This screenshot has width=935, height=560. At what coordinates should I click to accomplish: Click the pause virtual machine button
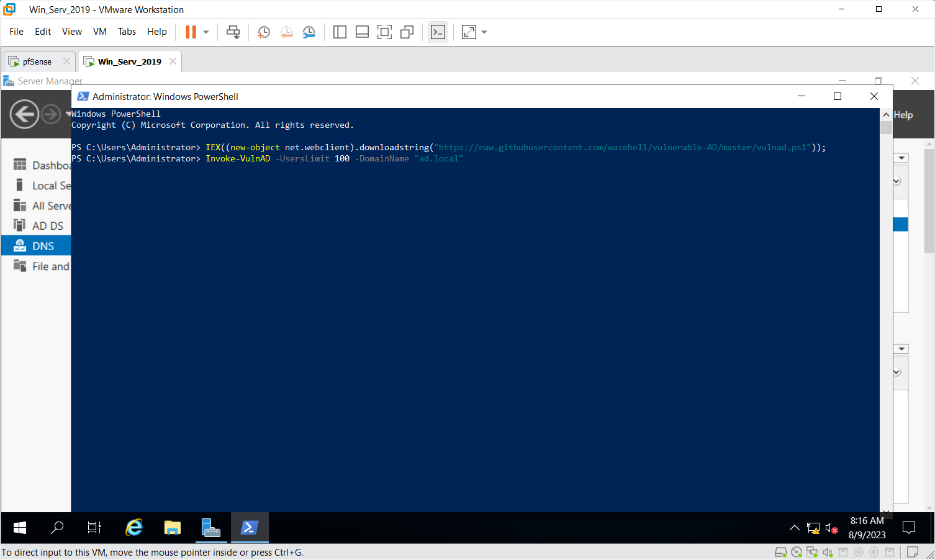tap(191, 32)
